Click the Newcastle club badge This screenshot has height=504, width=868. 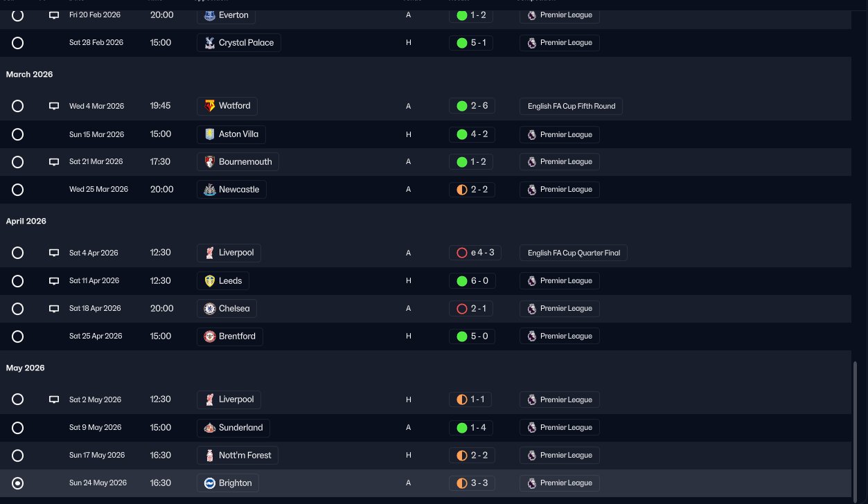(x=210, y=190)
